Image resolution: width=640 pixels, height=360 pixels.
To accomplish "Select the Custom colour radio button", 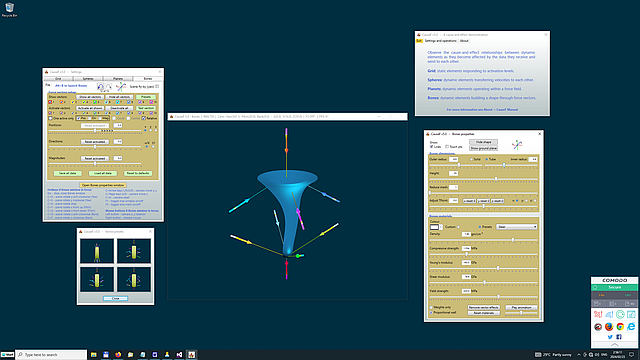I will point(458,227).
